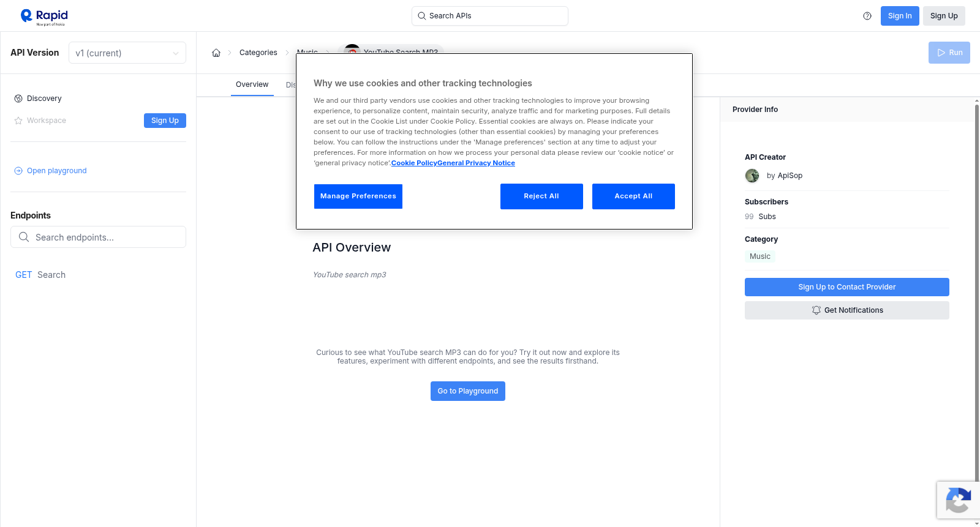
Task: Select the Workspace star icon
Action: (18, 121)
